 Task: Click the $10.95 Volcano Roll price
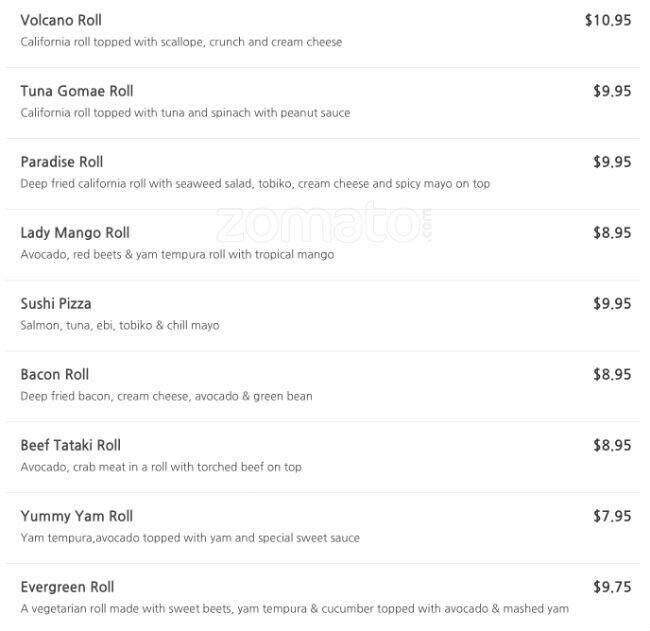point(608,20)
